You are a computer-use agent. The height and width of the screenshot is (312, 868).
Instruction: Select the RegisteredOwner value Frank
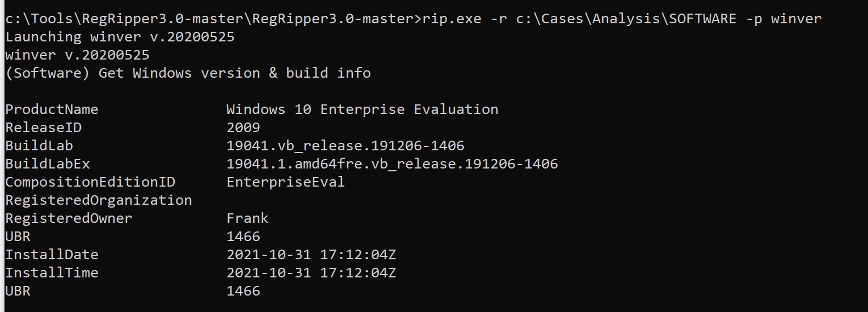[247, 218]
